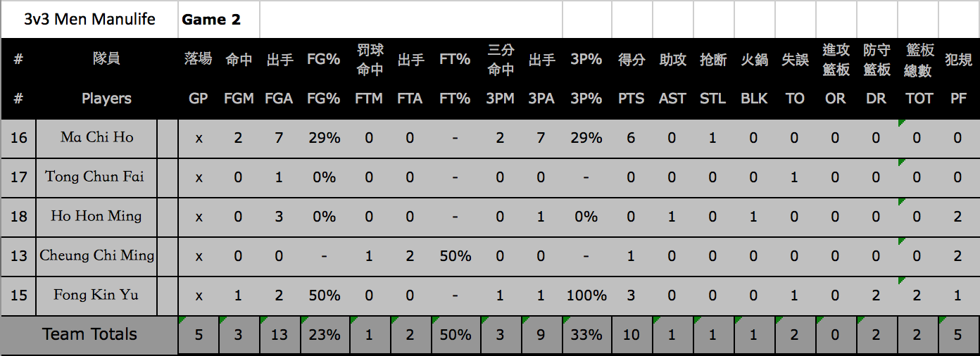This screenshot has width=980, height=356.
Task: Click the 'Ho Hon Ming' player cell
Action: click(x=96, y=217)
